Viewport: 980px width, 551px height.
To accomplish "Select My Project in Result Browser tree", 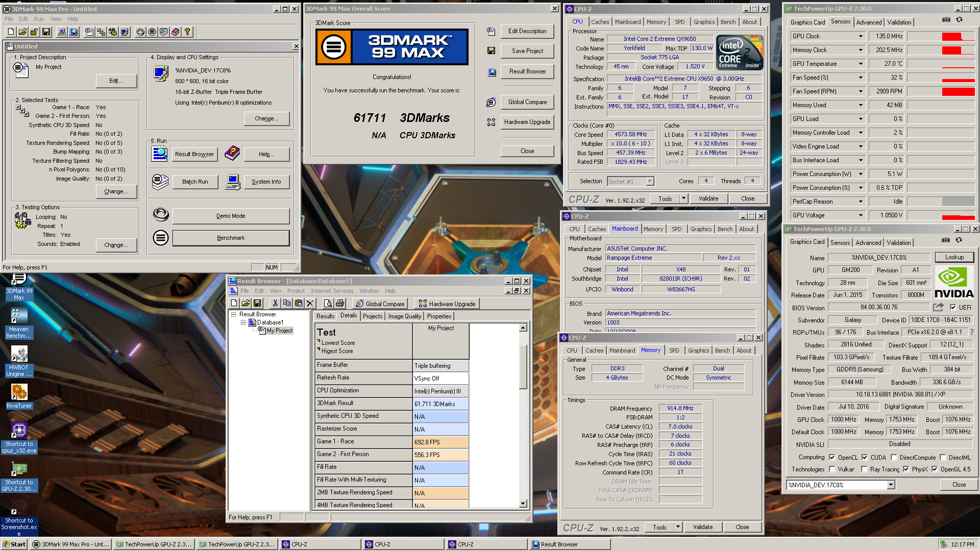I will tap(280, 331).
